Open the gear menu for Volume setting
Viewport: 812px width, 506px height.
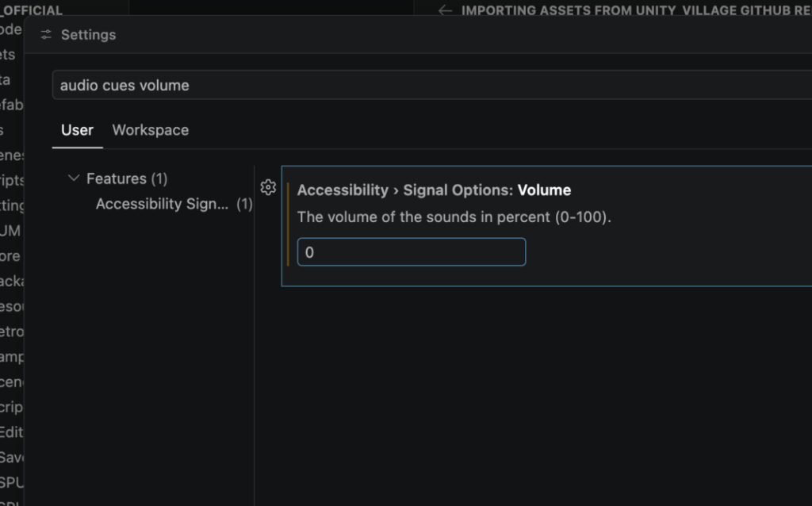[x=268, y=187]
